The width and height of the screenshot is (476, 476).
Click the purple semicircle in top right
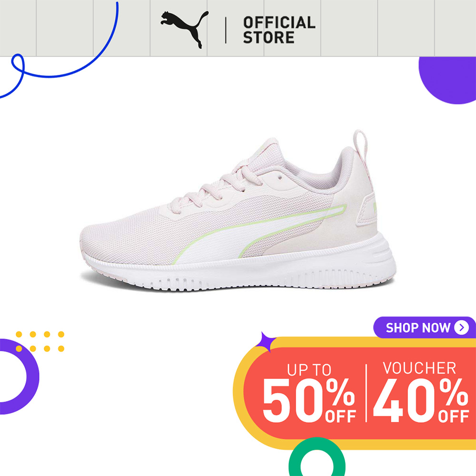(x=447, y=80)
